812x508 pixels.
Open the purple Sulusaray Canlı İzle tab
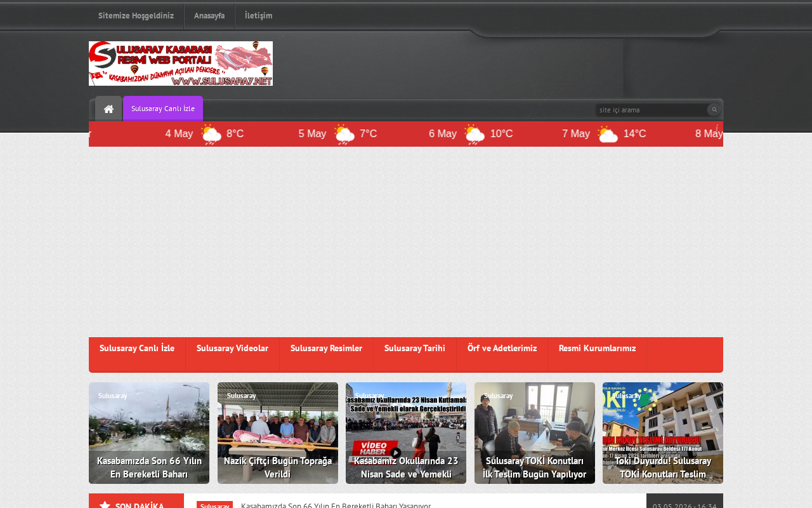[163, 109]
